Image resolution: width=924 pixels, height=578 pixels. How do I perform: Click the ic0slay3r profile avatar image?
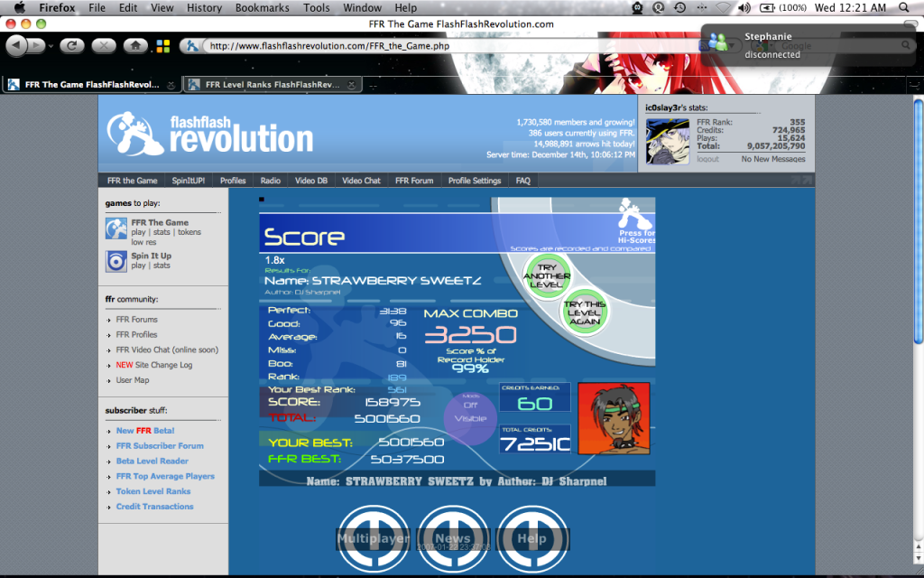coord(668,140)
